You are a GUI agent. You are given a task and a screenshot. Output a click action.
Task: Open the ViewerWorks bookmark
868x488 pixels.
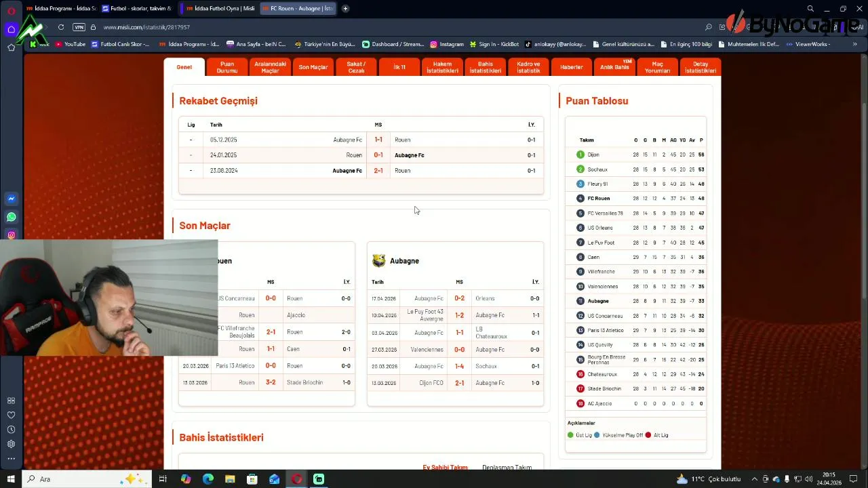808,44
